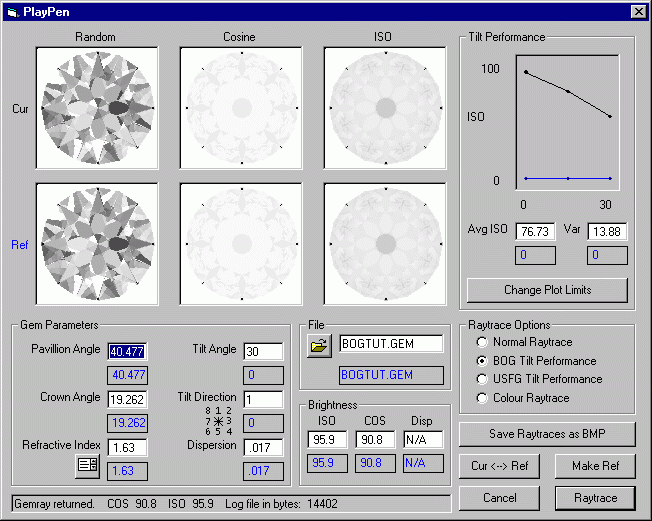The width and height of the screenshot is (652, 521).
Task: Click the BOGTUT.GEM current file field
Action: (391, 344)
